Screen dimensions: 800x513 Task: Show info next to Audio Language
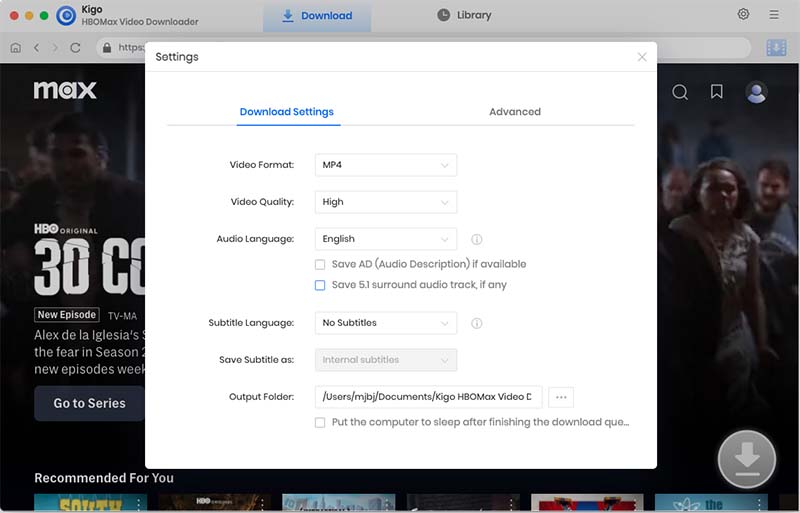pyautogui.click(x=477, y=239)
